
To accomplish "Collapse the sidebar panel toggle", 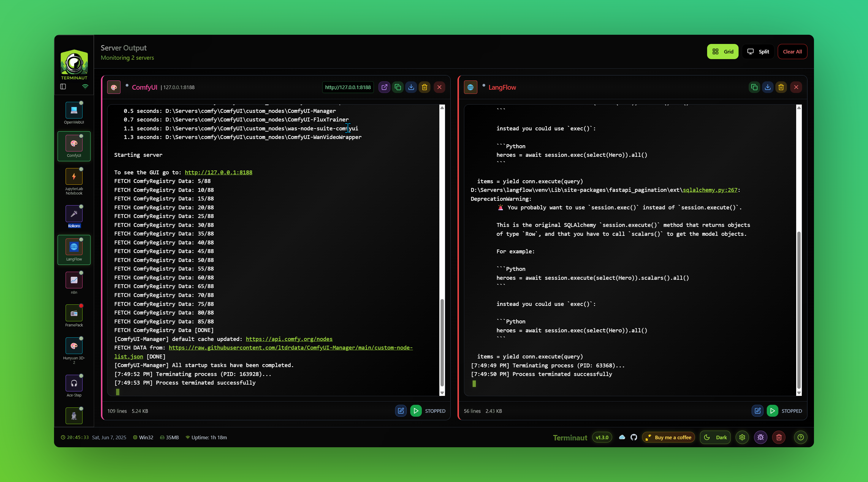I will tap(63, 87).
